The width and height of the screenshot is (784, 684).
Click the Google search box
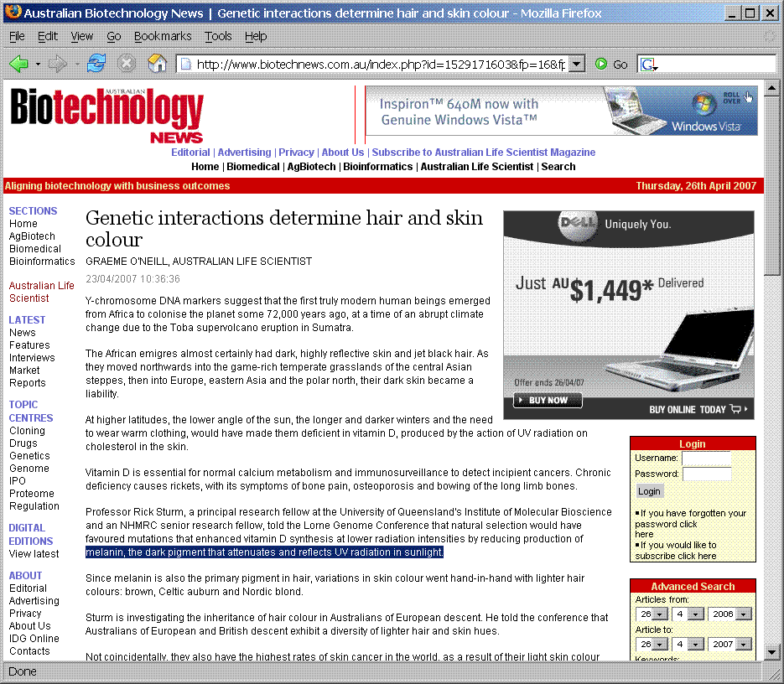[x=716, y=64]
